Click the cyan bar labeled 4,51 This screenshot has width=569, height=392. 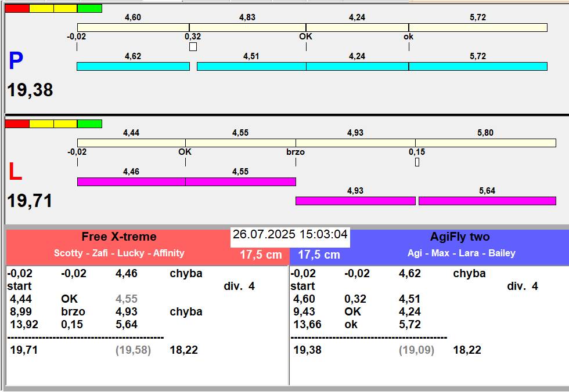[x=251, y=66]
